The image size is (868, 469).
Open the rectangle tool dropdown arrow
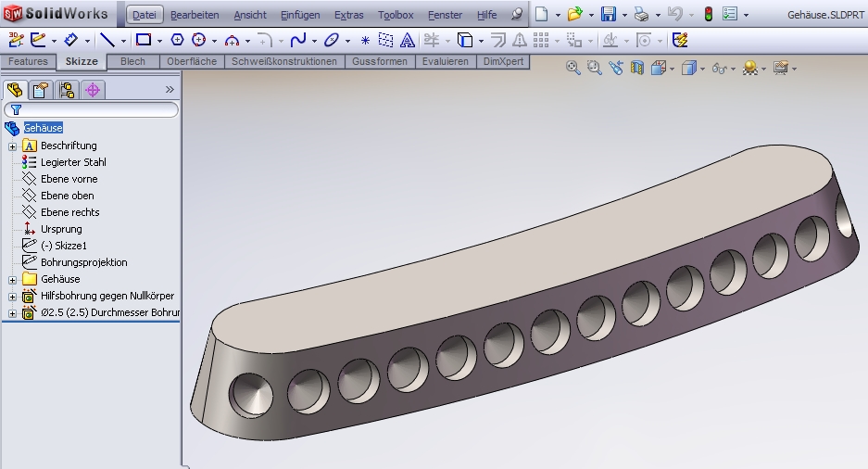click(x=159, y=41)
